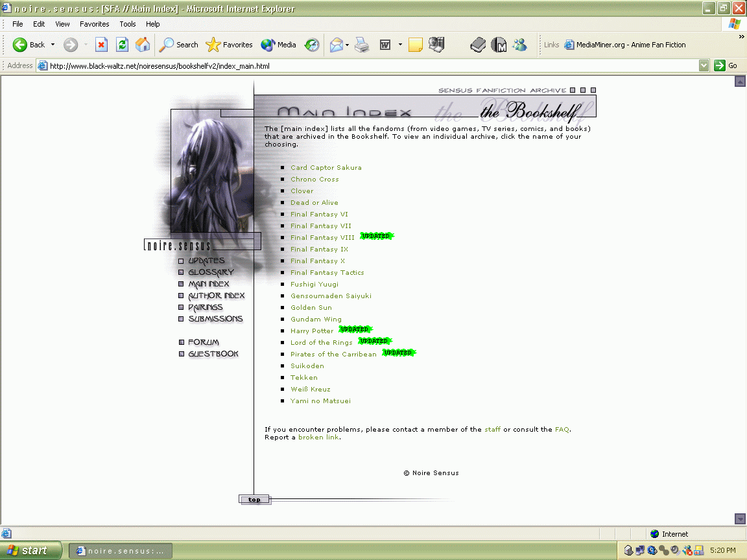Open the Search toolbar button
The height and width of the screenshot is (560, 747).
pyautogui.click(x=179, y=45)
